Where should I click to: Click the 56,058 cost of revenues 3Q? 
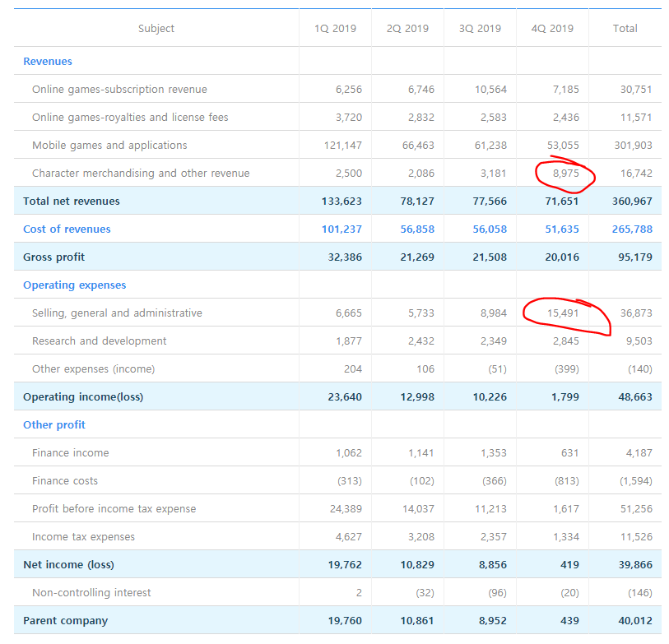(x=490, y=229)
